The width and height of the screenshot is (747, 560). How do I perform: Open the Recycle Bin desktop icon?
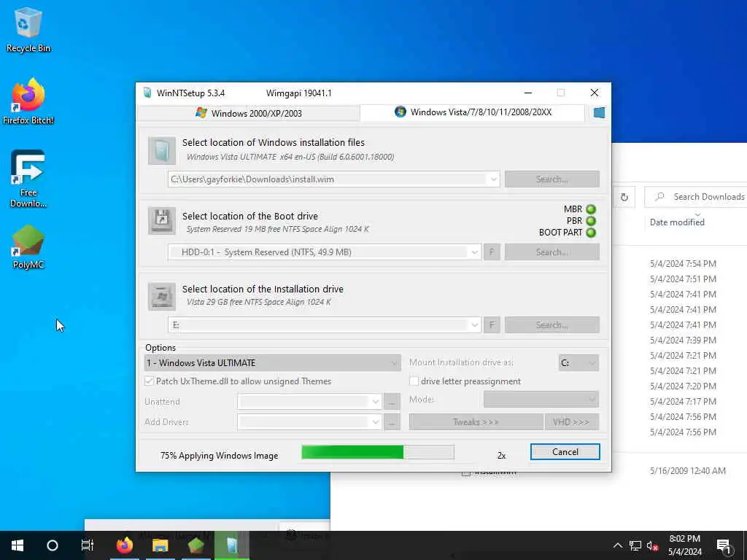[x=28, y=29]
